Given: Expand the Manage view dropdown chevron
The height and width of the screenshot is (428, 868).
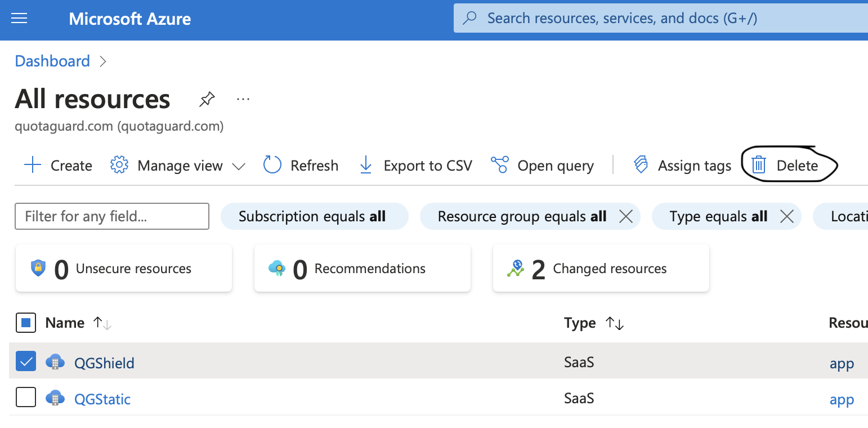Looking at the screenshot, I should point(239,166).
